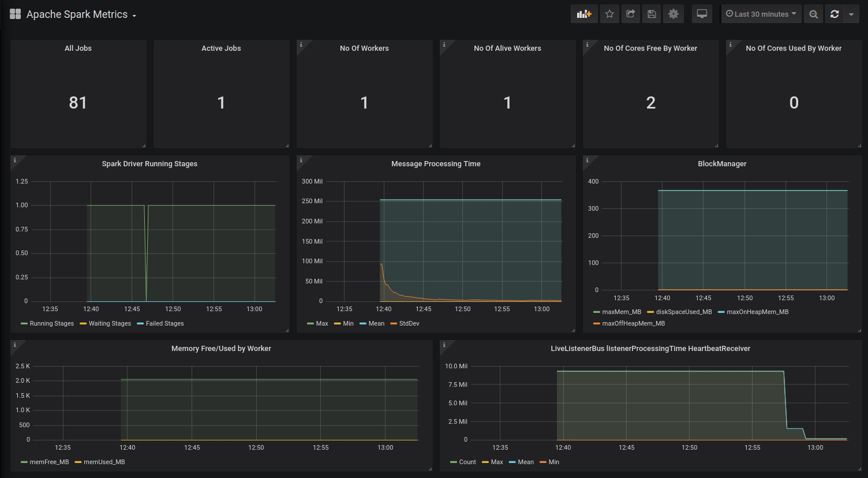Open color picker for memUsed_MB swatch
This screenshot has height=478, width=868.
pyautogui.click(x=78, y=462)
